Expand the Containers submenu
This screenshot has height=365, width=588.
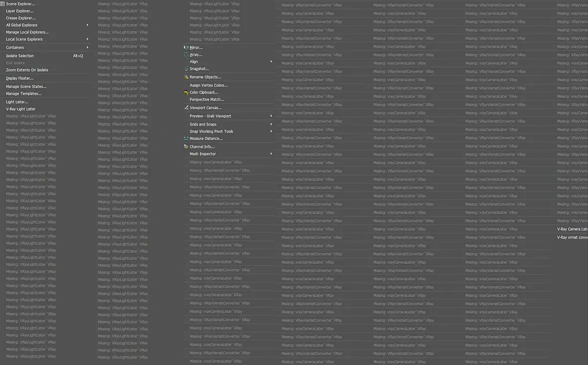click(x=87, y=47)
